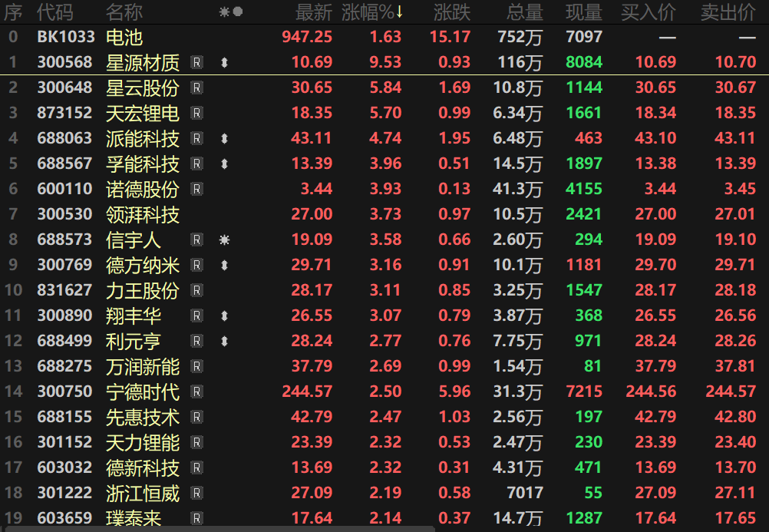Sort by the 买入价 column header

[x=649, y=12]
